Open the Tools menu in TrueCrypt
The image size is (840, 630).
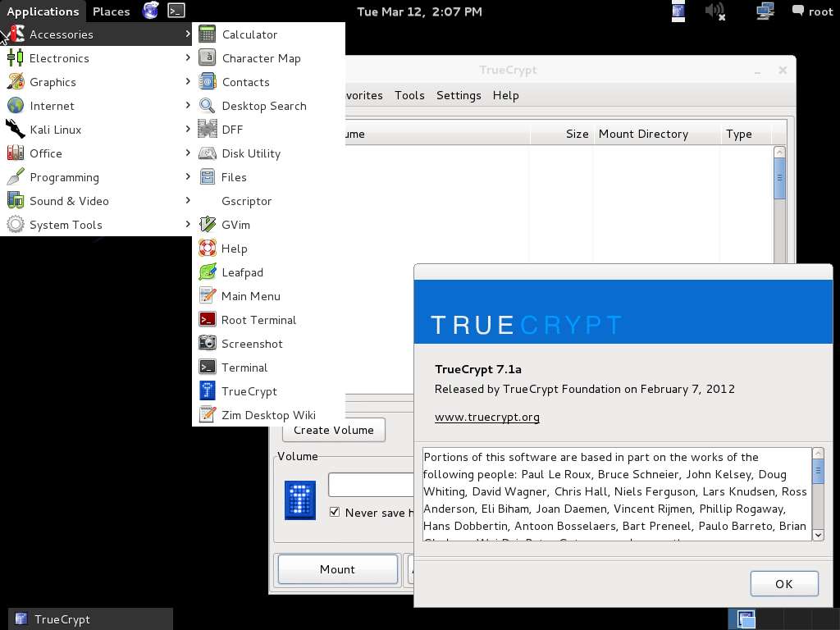click(409, 95)
